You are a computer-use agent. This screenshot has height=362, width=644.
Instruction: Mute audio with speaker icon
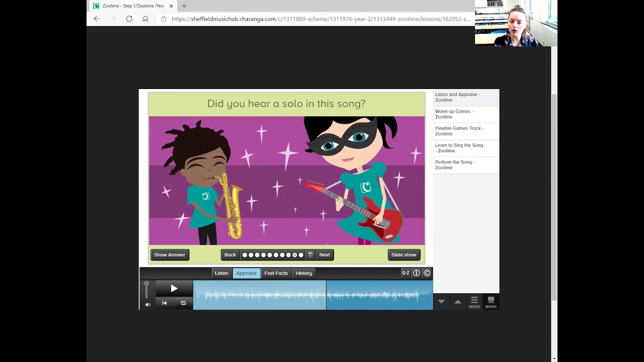pos(147,305)
